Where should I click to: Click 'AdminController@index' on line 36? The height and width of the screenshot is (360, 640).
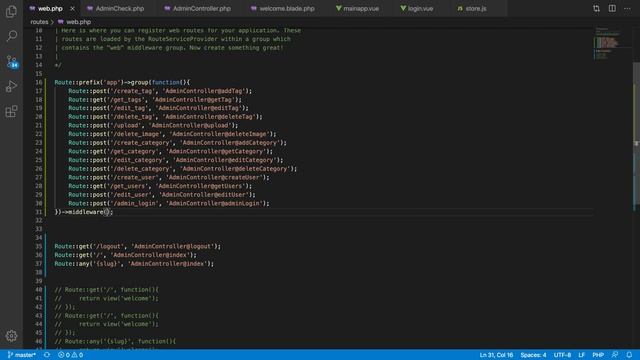(x=150, y=255)
